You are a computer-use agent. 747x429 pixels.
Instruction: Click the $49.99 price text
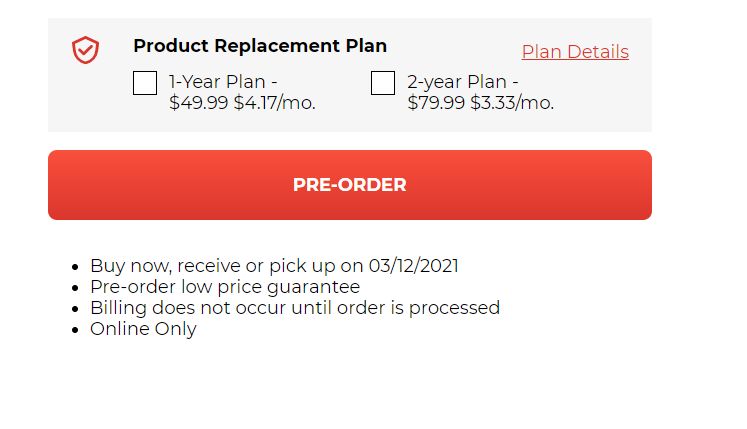(199, 103)
